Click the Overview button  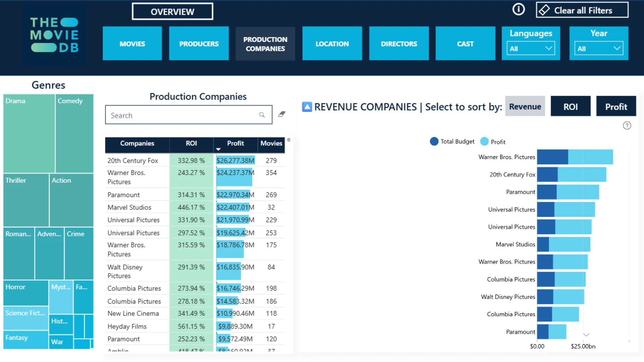(x=172, y=11)
